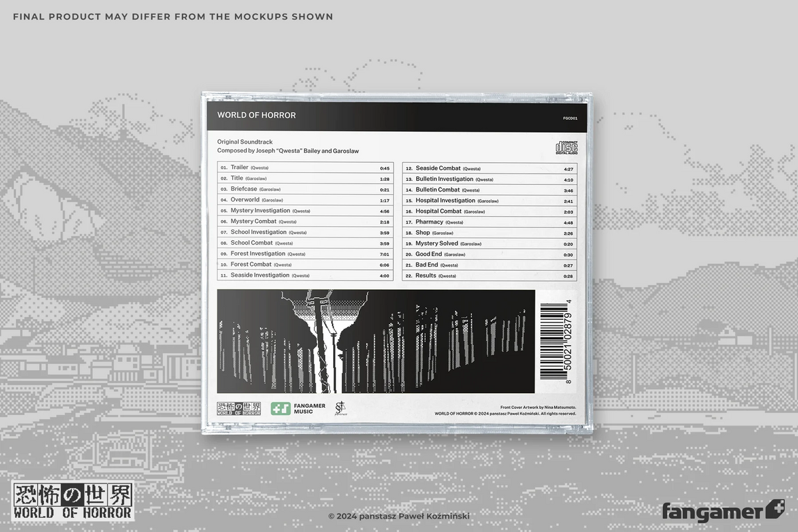798x532 pixels.
Task: Click the WORLD OF HORROR title in the black header
Action: pos(257,115)
